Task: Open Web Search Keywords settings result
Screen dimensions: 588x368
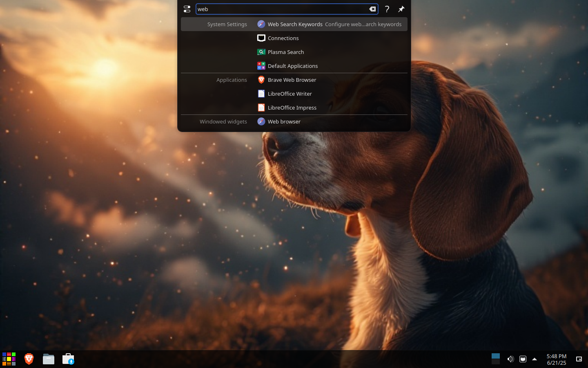Action: pyautogui.click(x=294, y=24)
